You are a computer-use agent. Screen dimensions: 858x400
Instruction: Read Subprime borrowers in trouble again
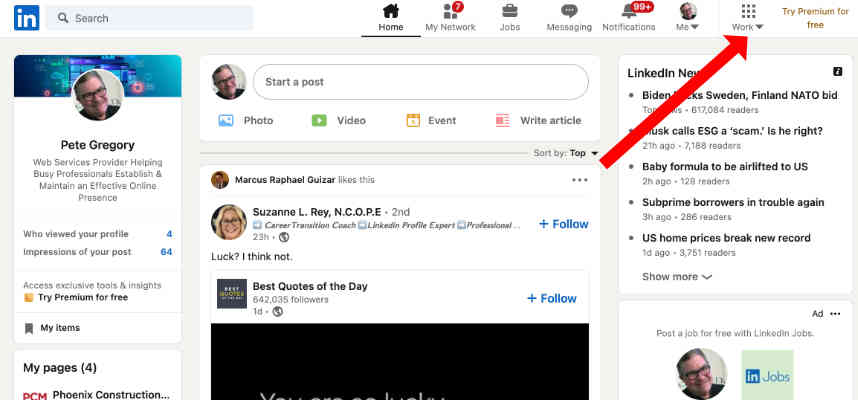(x=733, y=202)
